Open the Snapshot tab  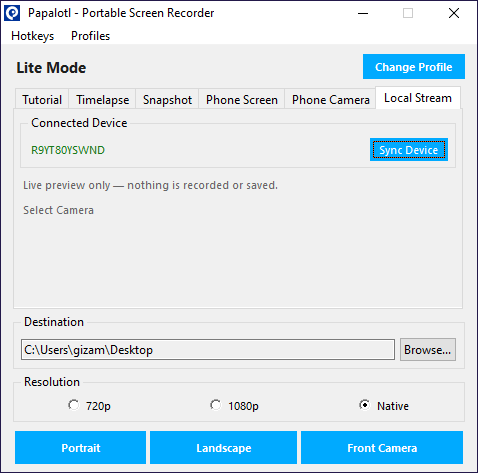pyautogui.click(x=167, y=100)
